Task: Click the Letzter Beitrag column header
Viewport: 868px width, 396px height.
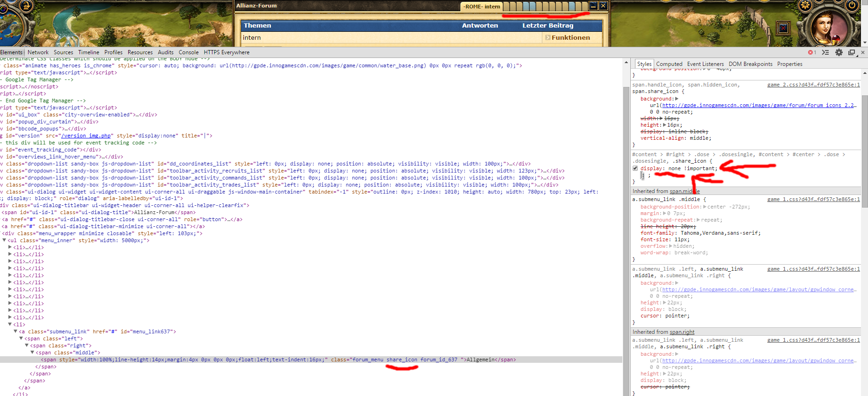Action: (x=547, y=26)
